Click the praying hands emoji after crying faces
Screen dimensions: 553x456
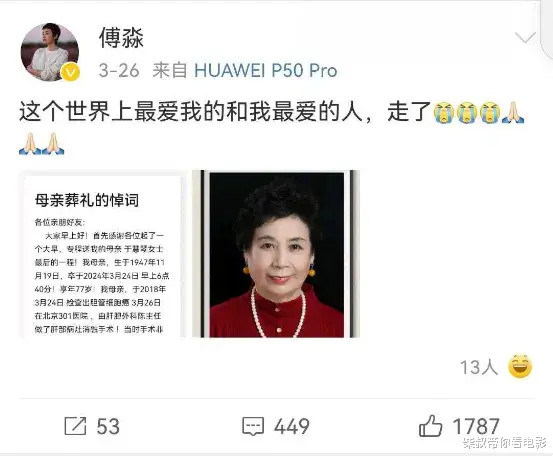click(513, 113)
